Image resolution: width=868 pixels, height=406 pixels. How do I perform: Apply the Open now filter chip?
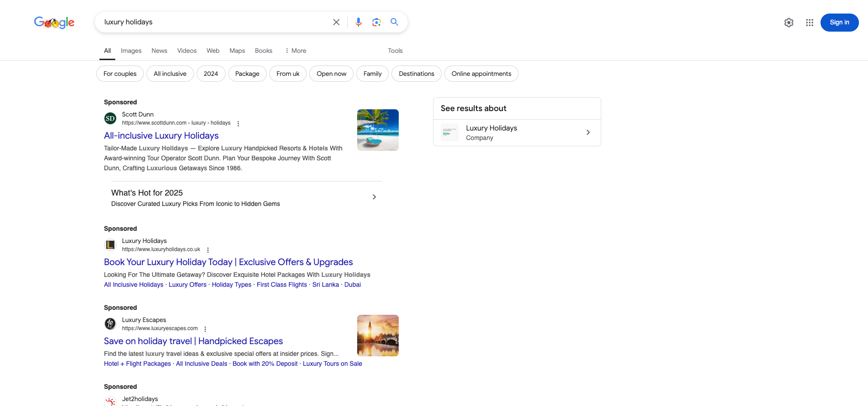pyautogui.click(x=331, y=74)
